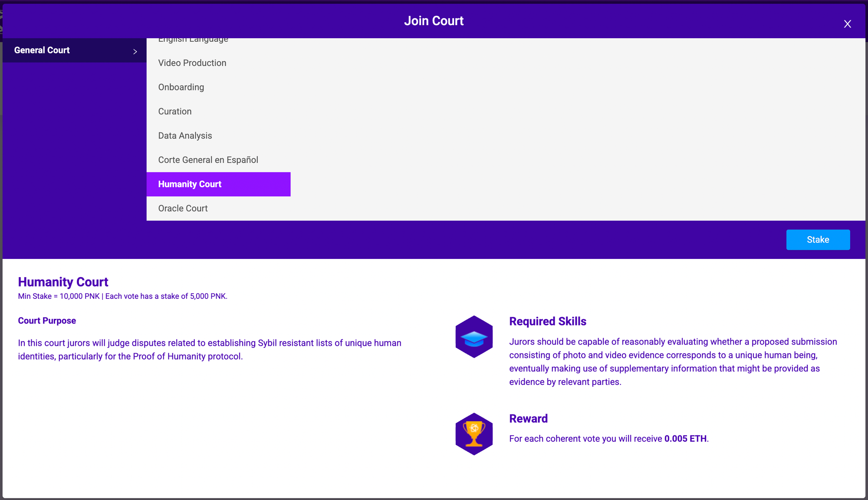Screen dimensions: 868x500
Task: Pick the Data Analysis court
Action: coord(185,136)
